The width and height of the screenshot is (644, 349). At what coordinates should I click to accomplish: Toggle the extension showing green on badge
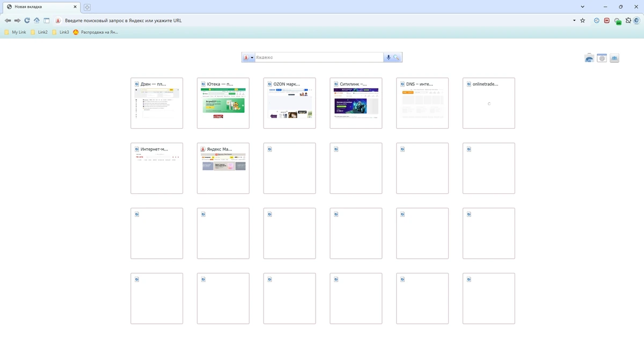tap(618, 21)
